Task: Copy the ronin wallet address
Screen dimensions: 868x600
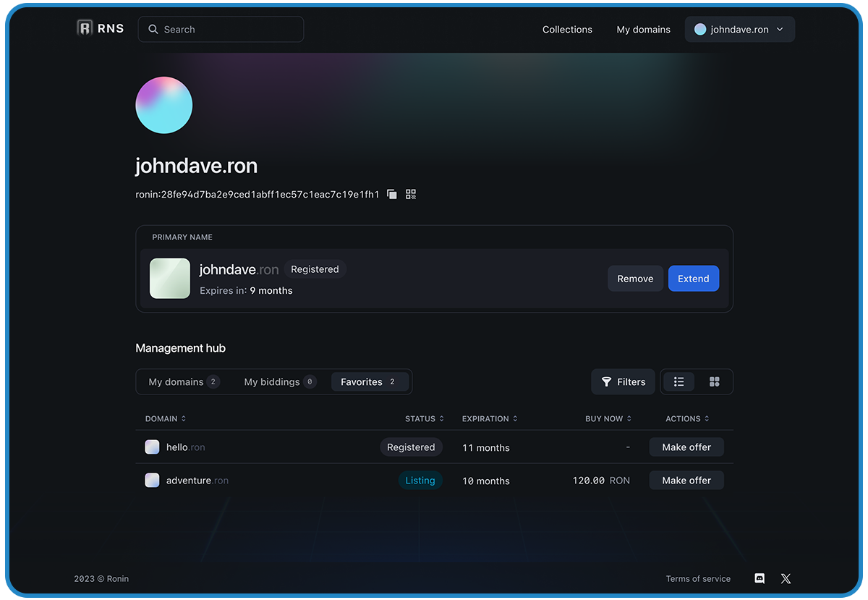Action: point(392,194)
